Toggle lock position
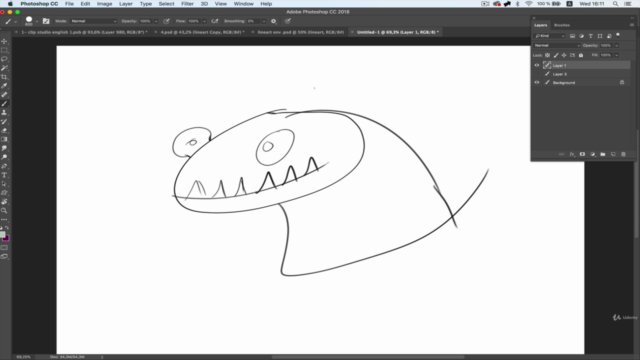Image resolution: width=640 pixels, height=360 pixels. click(564, 55)
